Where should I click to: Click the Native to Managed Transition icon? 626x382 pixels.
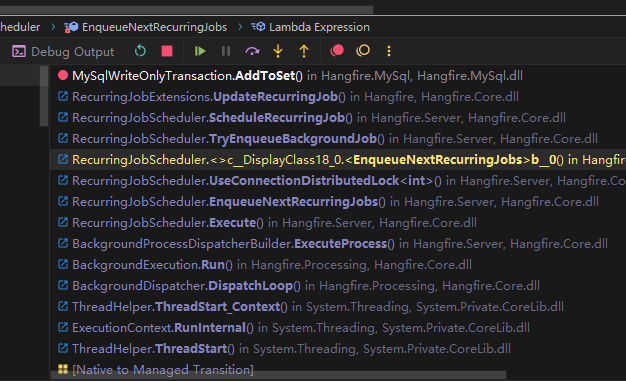(x=63, y=369)
